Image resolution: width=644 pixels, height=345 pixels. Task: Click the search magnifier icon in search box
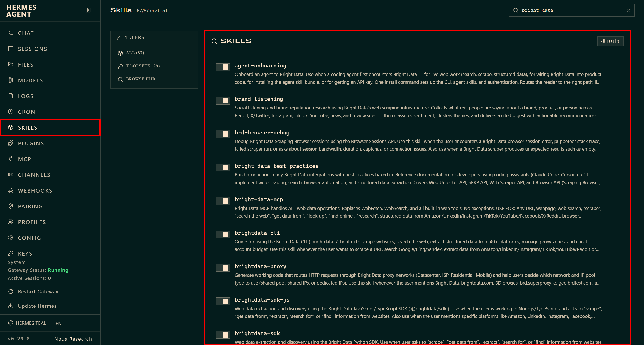(x=515, y=10)
